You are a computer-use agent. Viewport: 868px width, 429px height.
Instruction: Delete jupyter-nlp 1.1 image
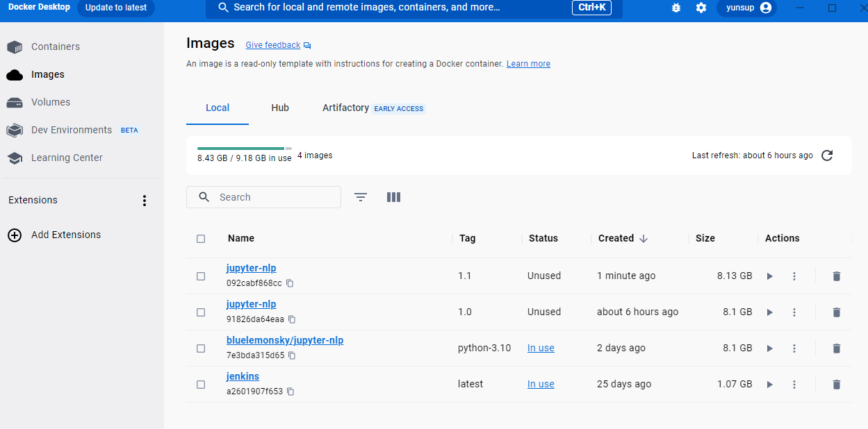tap(837, 276)
